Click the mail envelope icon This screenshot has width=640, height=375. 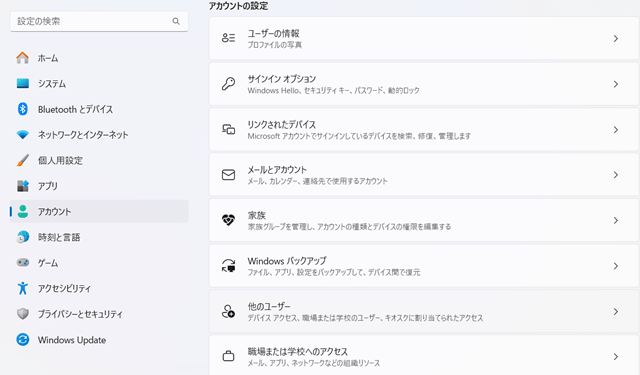click(x=228, y=175)
